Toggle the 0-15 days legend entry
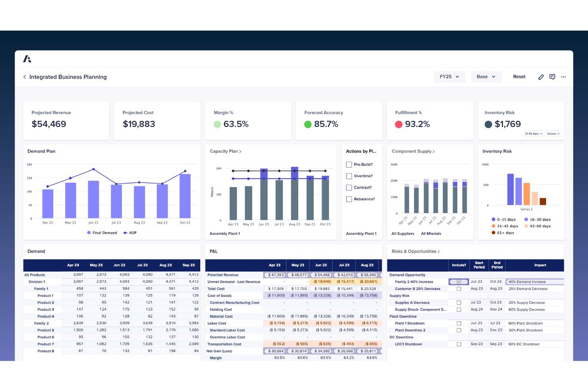 503,220
